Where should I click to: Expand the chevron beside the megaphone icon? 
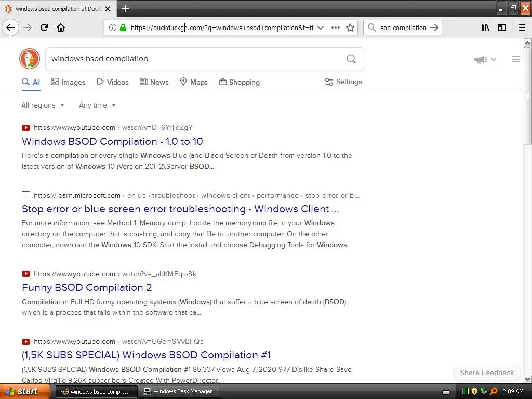pos(494,60)
